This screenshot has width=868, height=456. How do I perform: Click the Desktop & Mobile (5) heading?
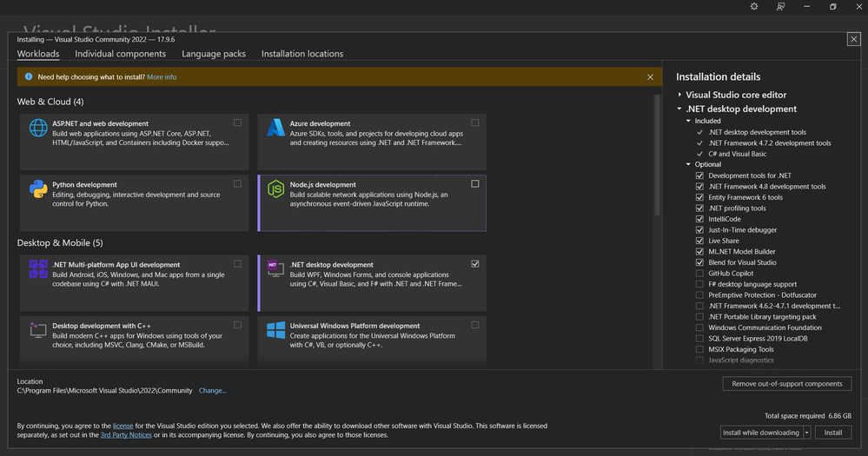pyautogui.click(x=60, y=243)
